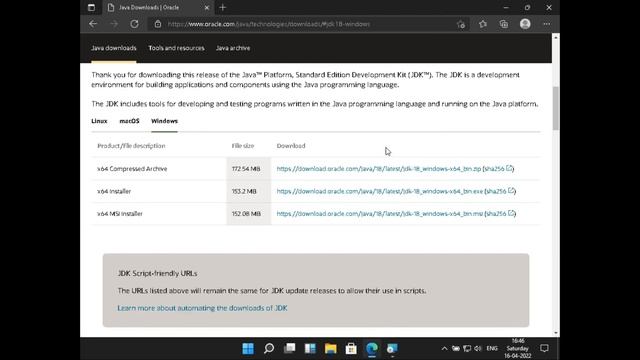The width and height of the screenshot is (640, 360).
Task: Click the browser address bar URL
Action: pos(269,24)
